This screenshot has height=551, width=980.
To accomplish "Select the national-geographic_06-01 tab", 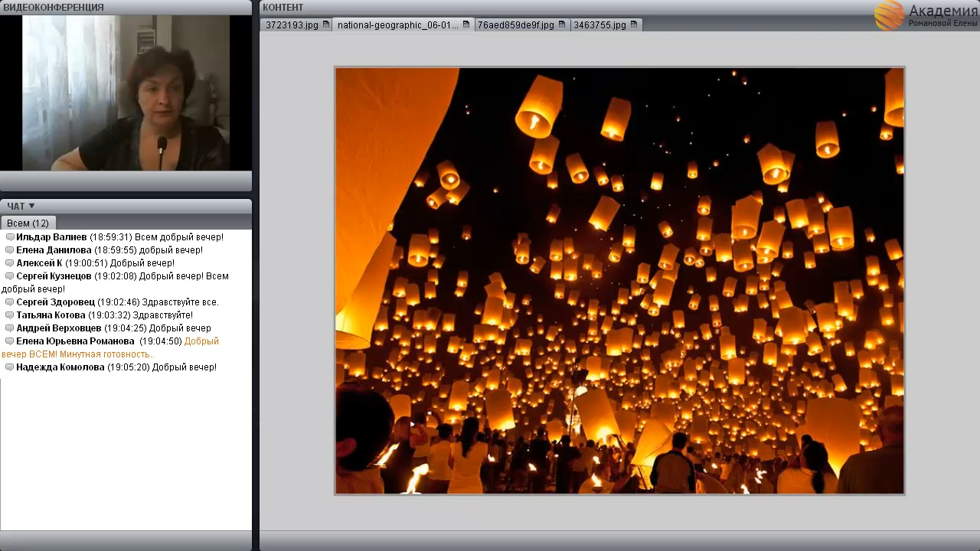I will pos(403,24).
